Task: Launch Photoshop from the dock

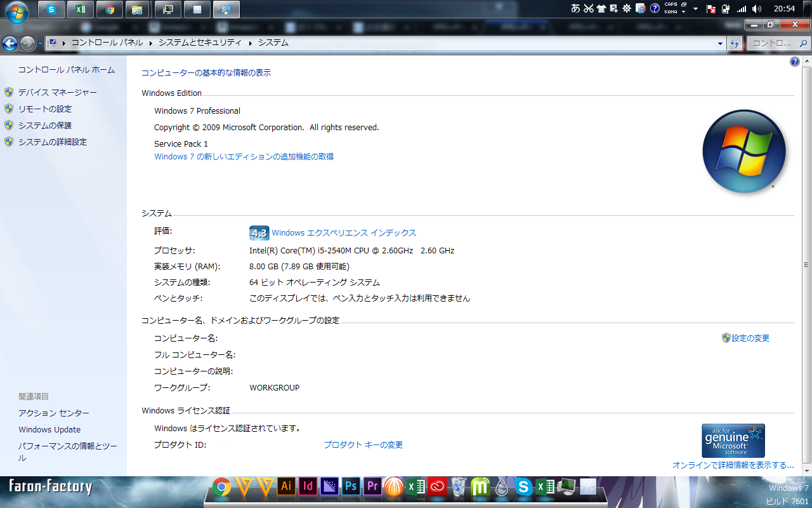Action: 351,487
